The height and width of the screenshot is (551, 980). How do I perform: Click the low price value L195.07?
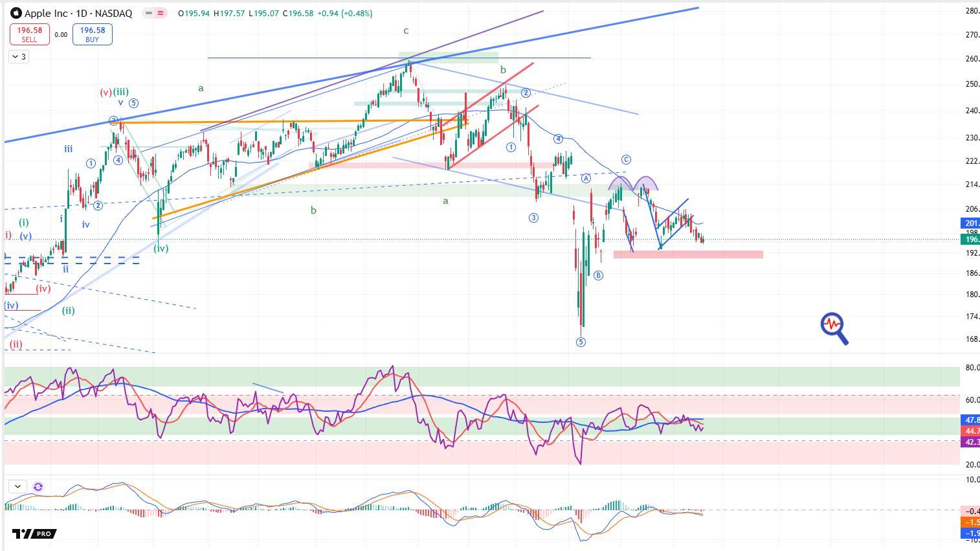263,13
